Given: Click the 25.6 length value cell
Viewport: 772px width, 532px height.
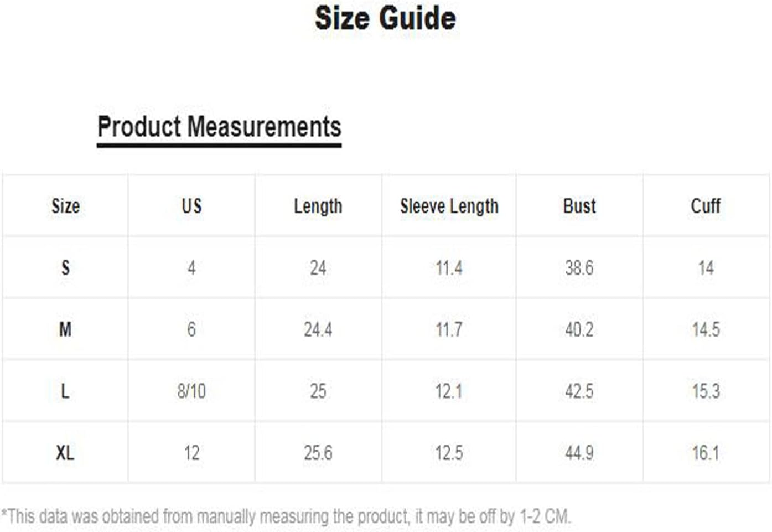Looking at the screenshot, I should 318,453.
